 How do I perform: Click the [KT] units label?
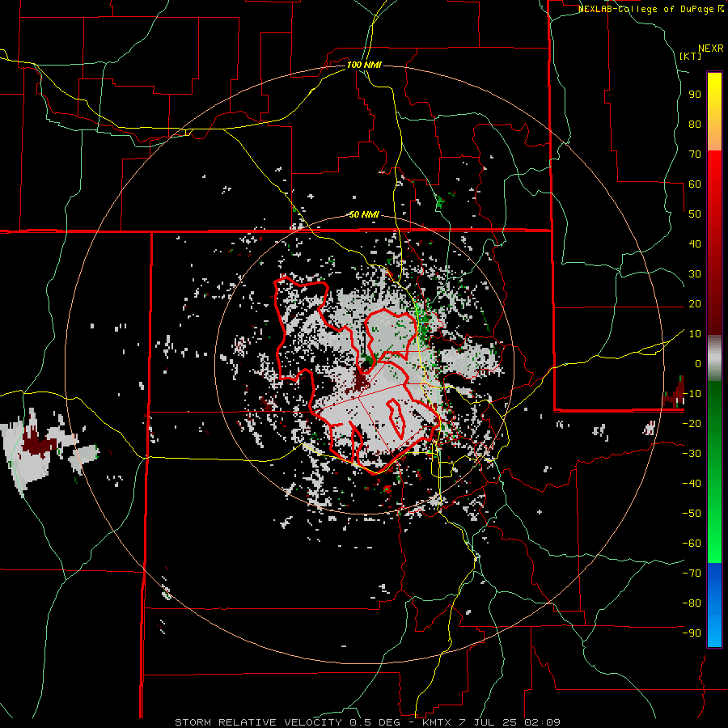[x=691, y=56]
